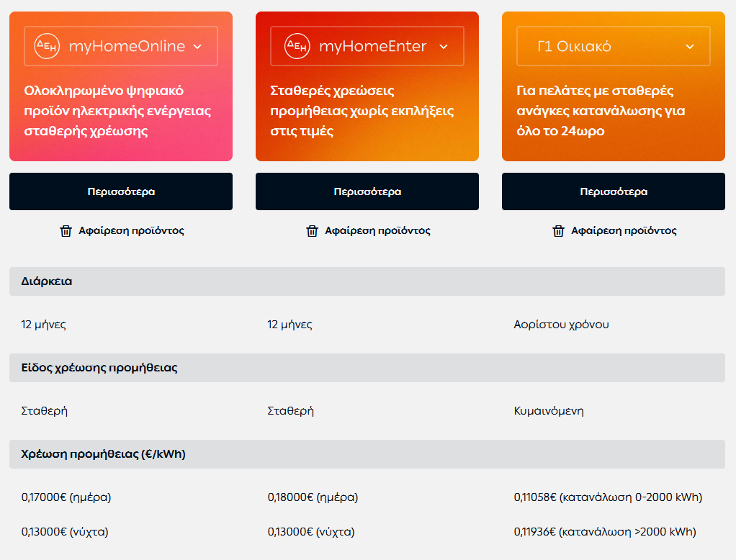Click Περισσότερα button for Γ1 Οικιακό

click(614, 191)
